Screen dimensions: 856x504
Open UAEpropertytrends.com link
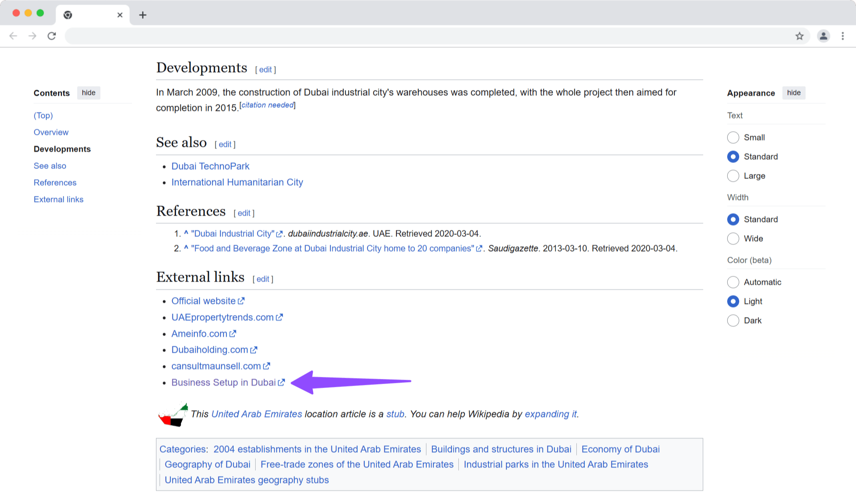click(222, 317)
